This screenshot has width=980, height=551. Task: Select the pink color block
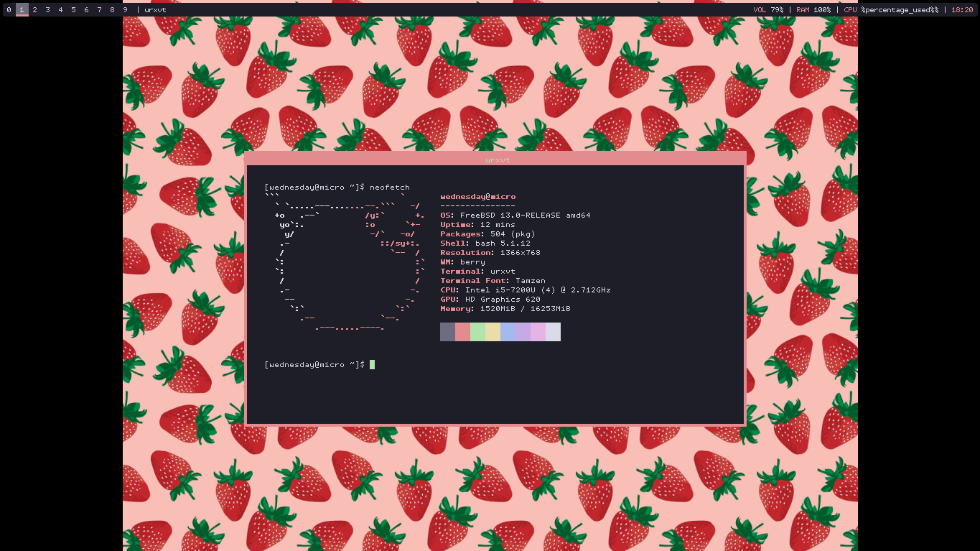tap(538, 332)
